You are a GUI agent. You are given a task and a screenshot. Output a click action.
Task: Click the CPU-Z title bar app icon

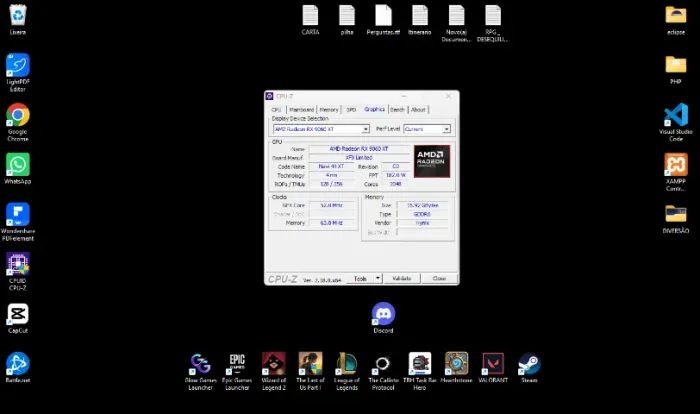point(269,96)
